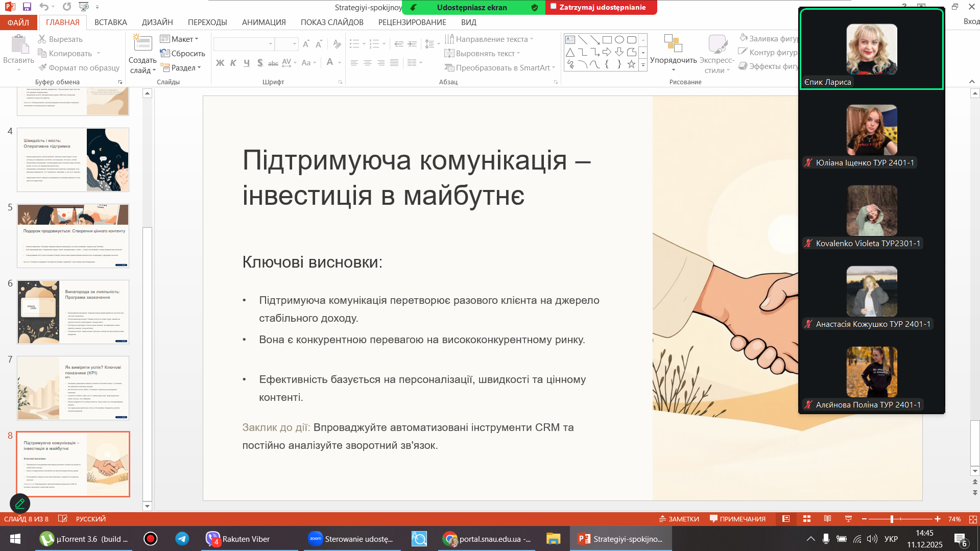Open the Section (Раздел) dropdown

pyautogui.click(x=181, y=67)
